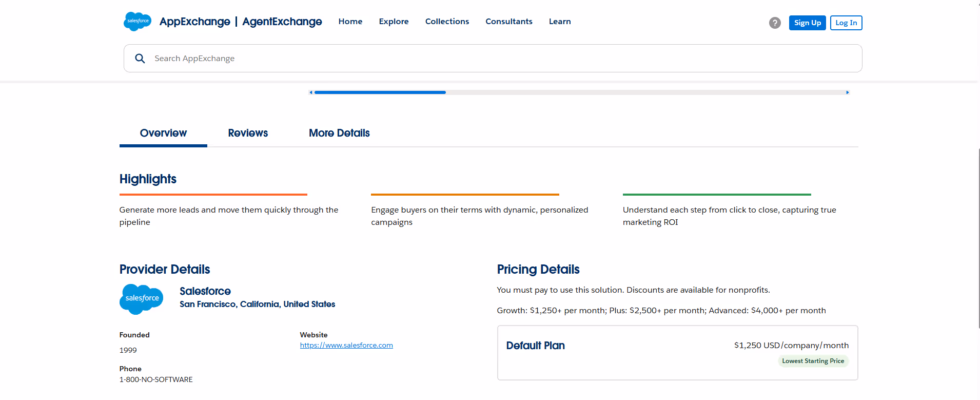Screen dimensions: 980x400
Task: Open the AppExchange home title
Action: (195, 22)
